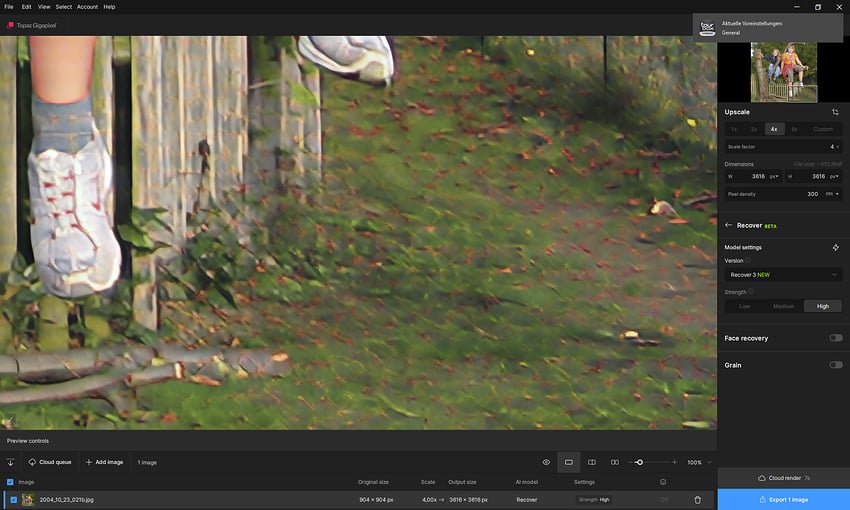Uncheck the 2004_10_23_021b.jpg checkbox
850x510 pixels.
pyautogui.click(x=14, y=500)
